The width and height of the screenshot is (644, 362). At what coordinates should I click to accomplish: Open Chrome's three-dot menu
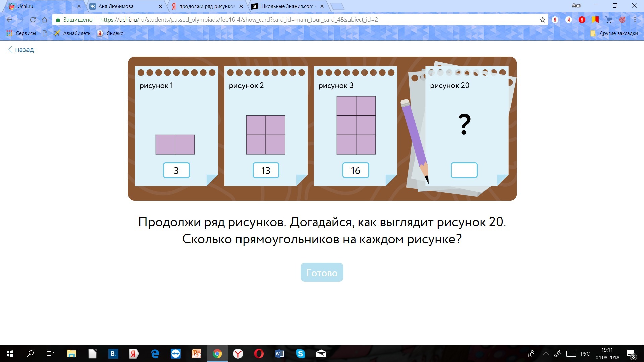tap(635, 20)
